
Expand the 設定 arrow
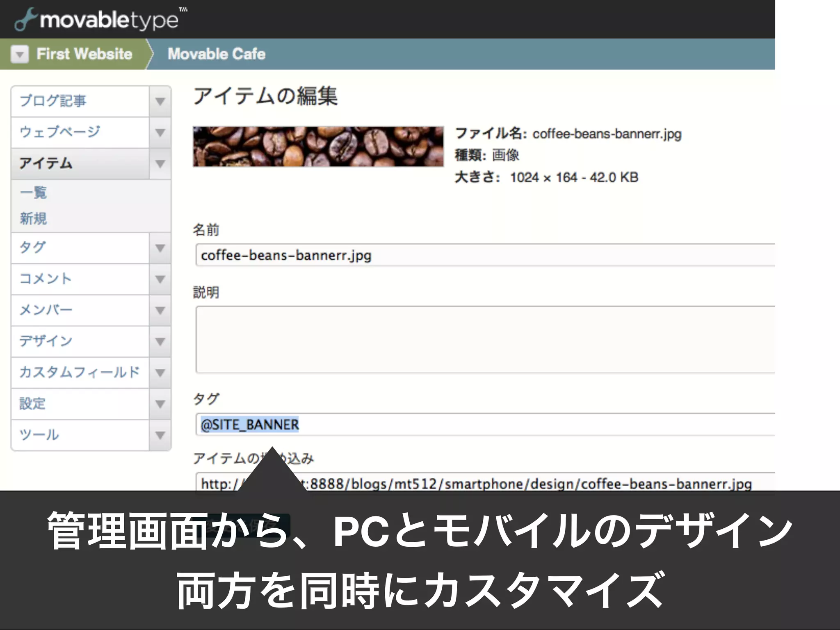pyautogui.click(x=160, y=404)
